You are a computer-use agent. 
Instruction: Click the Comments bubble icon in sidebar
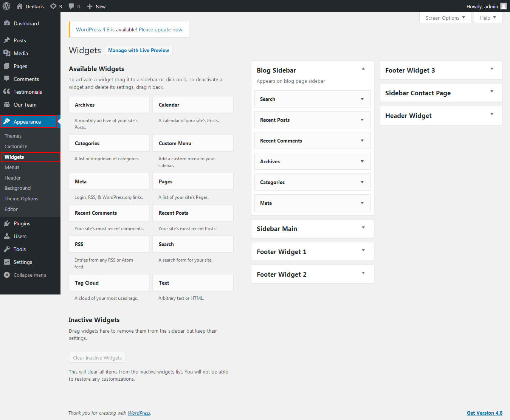7,79
